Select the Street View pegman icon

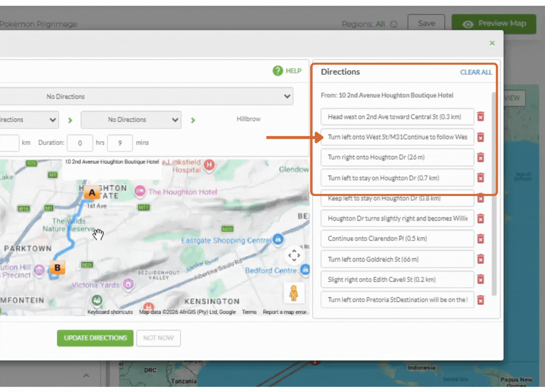(294, 293)
